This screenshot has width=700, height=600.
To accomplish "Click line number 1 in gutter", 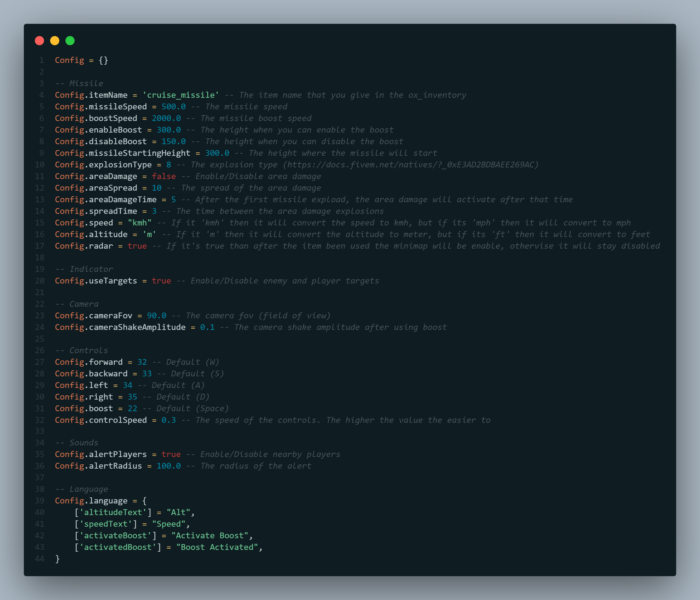I will point(42,60).
